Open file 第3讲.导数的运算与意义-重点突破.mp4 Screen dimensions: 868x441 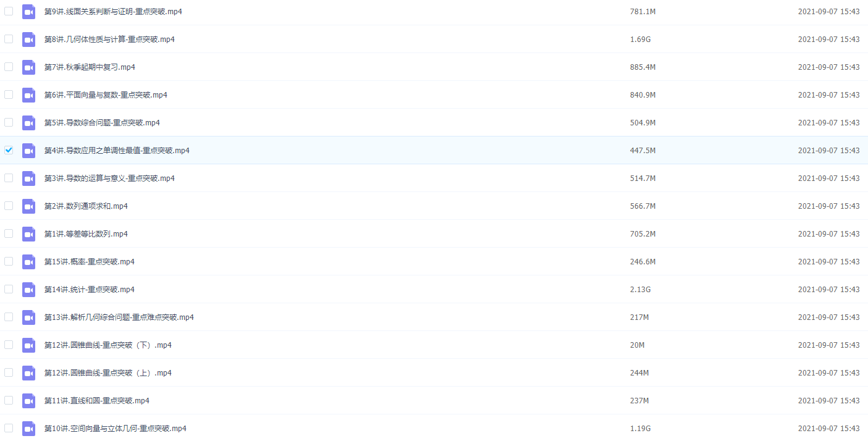pyautogui.click(x=109, y=178)
